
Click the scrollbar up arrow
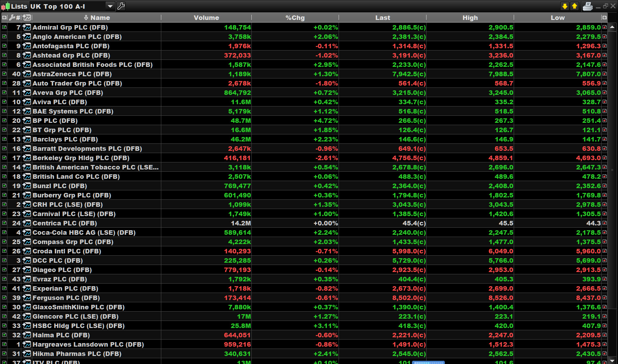[x=612, y=27]
